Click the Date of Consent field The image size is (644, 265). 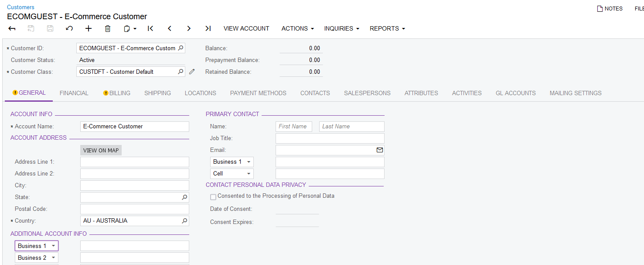[x=297, y=209]
